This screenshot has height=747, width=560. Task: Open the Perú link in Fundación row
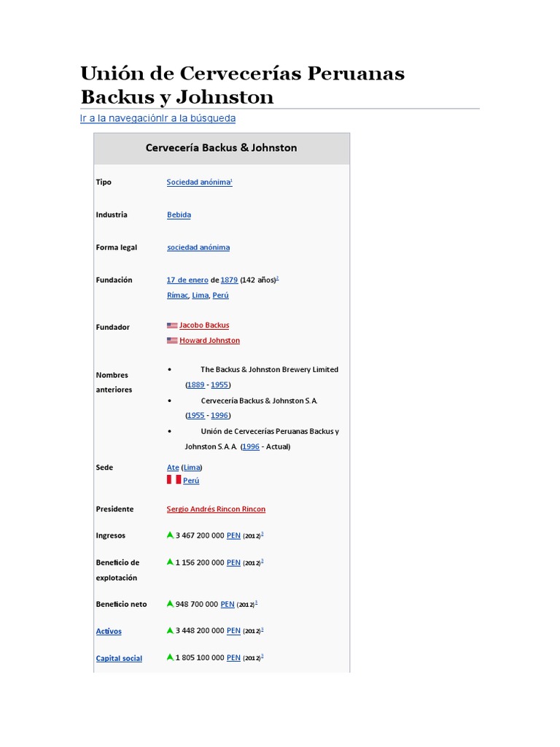click(220, 295)
